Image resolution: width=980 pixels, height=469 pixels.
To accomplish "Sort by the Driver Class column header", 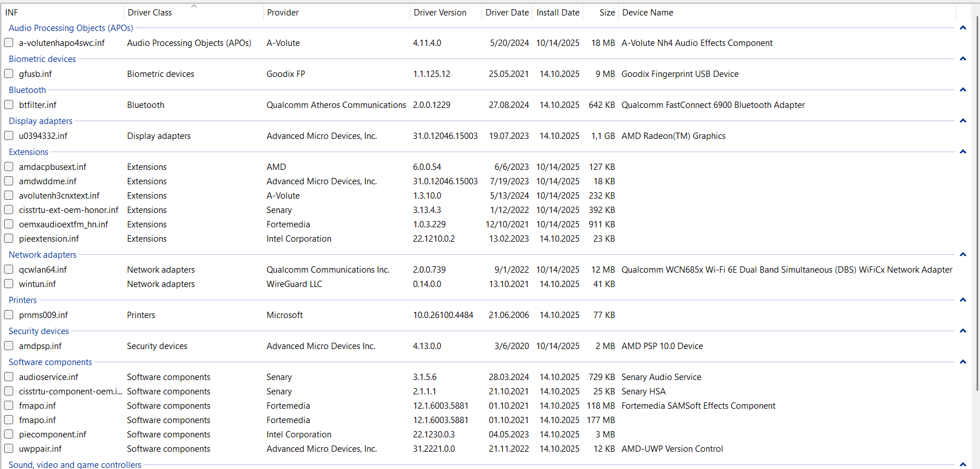I will coord(150,13).
